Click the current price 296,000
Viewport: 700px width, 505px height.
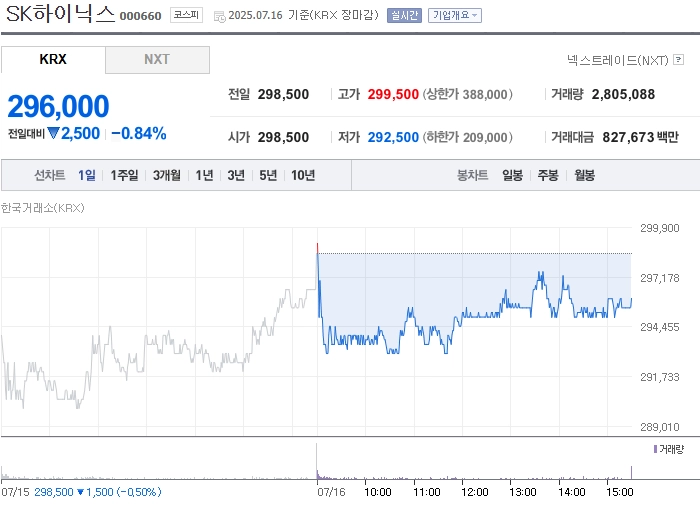[x=58, y=106]
